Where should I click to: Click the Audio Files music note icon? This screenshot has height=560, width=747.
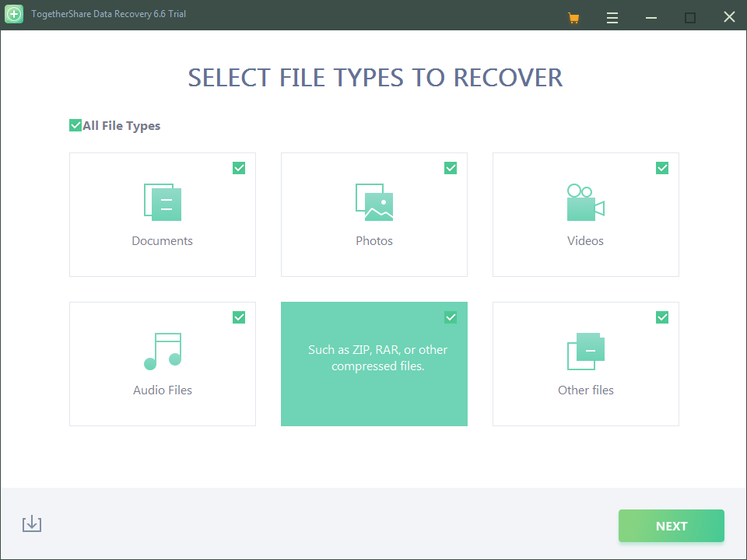coord(163,352)
